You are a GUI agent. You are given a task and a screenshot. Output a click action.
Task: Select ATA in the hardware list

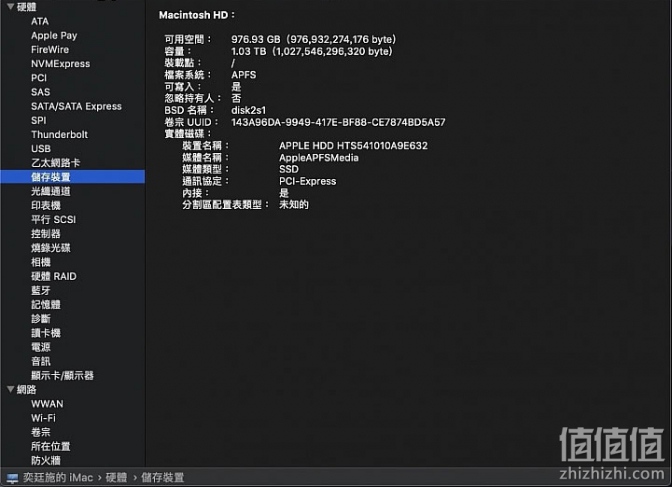click(x=40, y=21)
